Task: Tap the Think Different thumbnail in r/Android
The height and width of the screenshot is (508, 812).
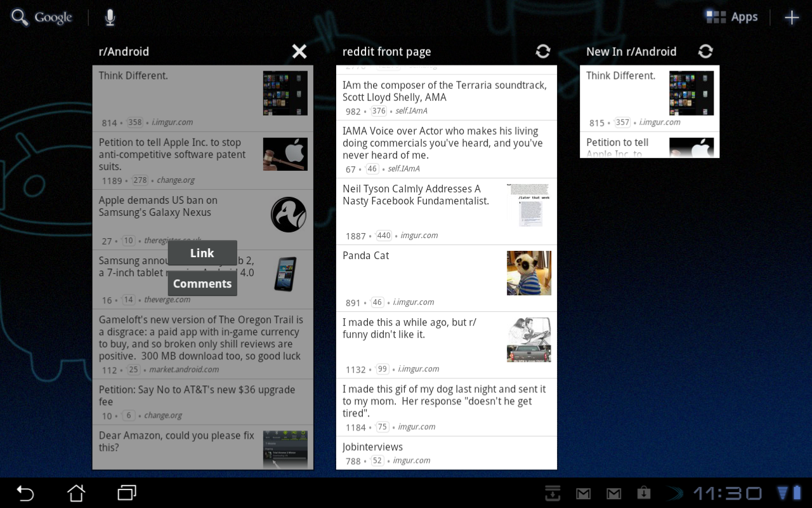Action: (x=285, y=93)
